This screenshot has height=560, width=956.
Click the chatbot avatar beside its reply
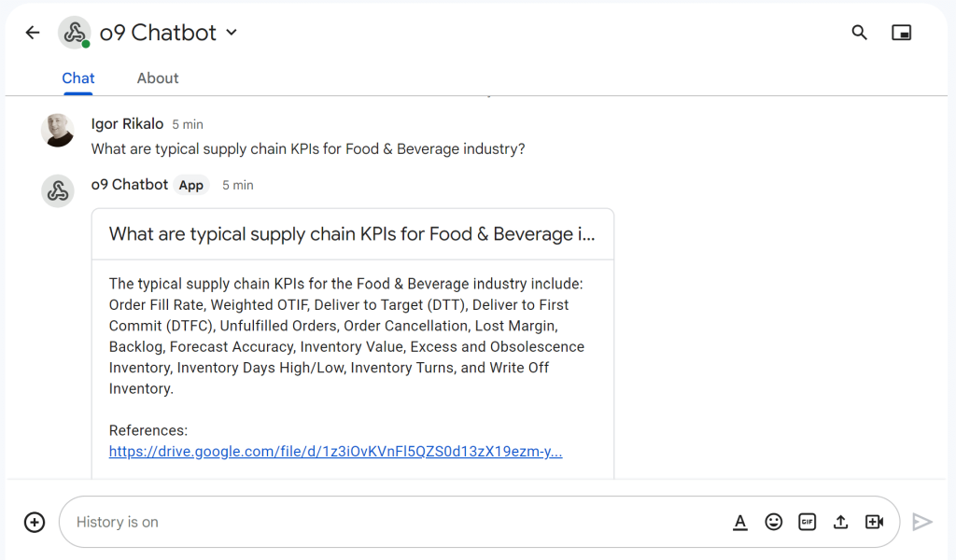(58, 190)
